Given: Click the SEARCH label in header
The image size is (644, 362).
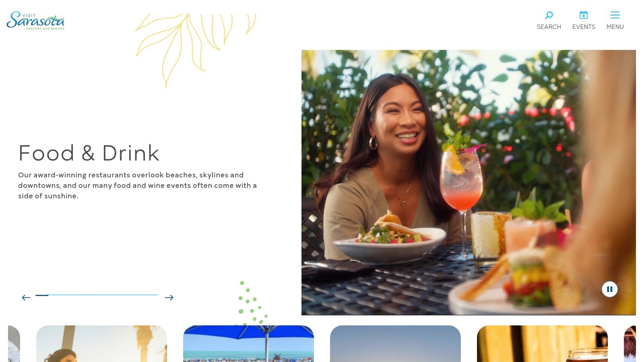Looking at the screenshot, I should coord(549,27).
